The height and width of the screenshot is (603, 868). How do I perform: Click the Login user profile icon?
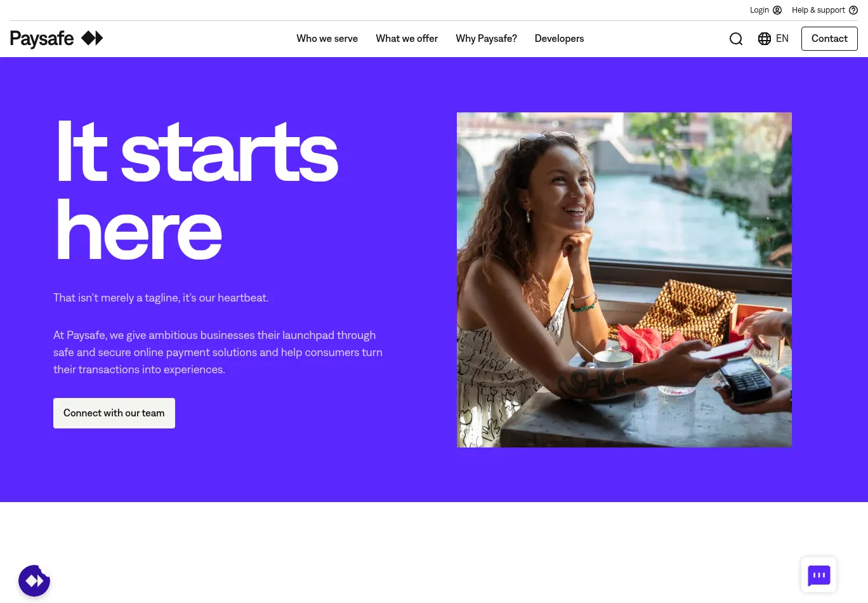point(777,10)
